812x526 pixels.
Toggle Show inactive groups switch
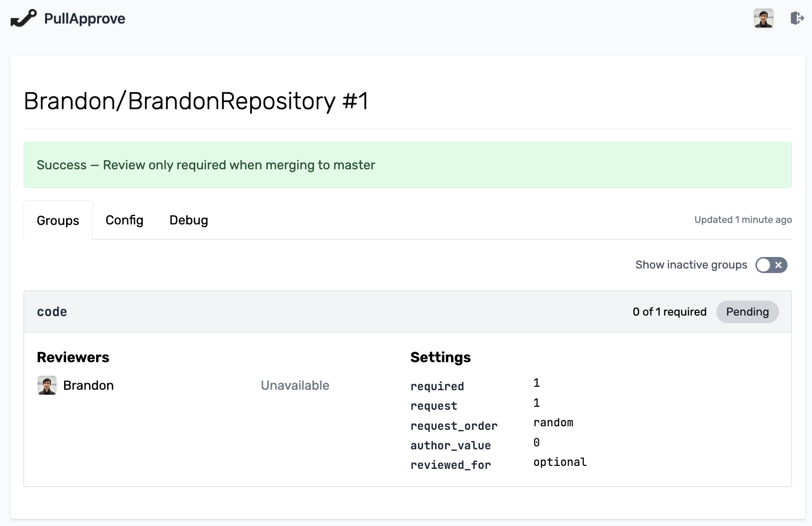click(x=771, y=265)
